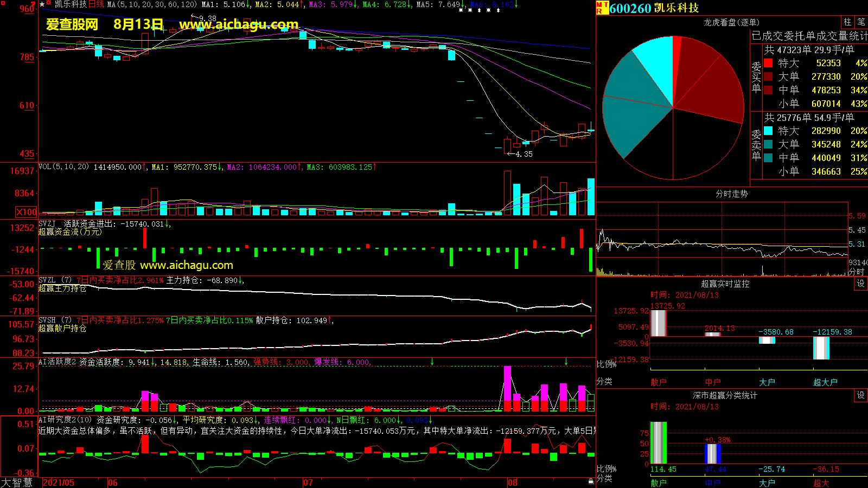Open settings 设 in 深市超赢分类统计 panel
Image resolution: width=868 pixels, height=488 pixels.
pos(861,395)
